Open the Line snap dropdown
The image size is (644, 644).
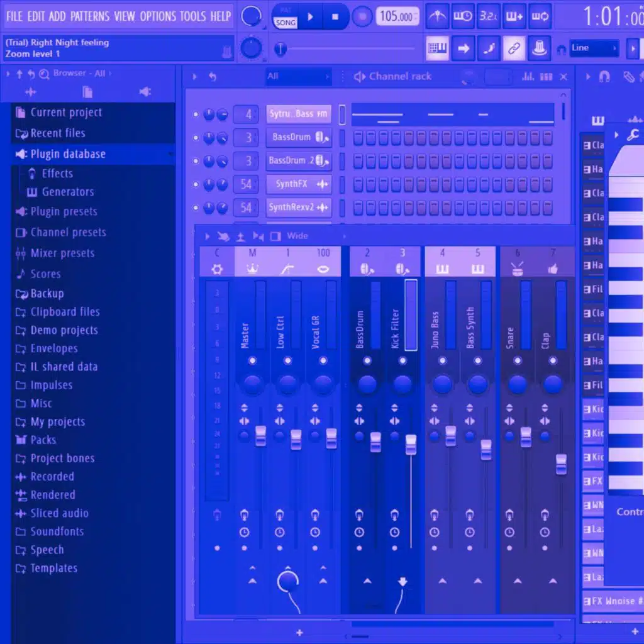(x=594, y=48)
